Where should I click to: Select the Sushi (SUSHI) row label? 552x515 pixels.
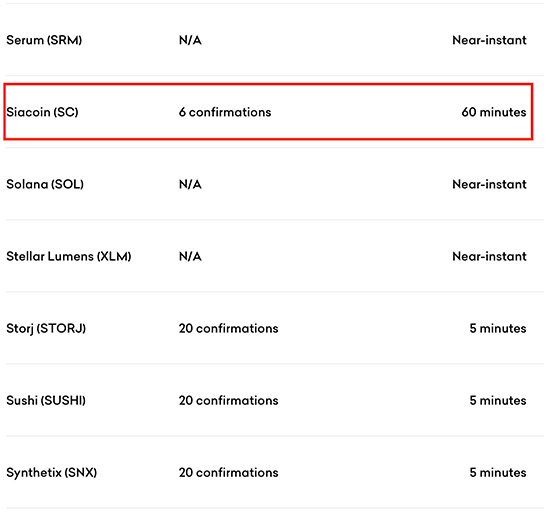pos(46,401)
